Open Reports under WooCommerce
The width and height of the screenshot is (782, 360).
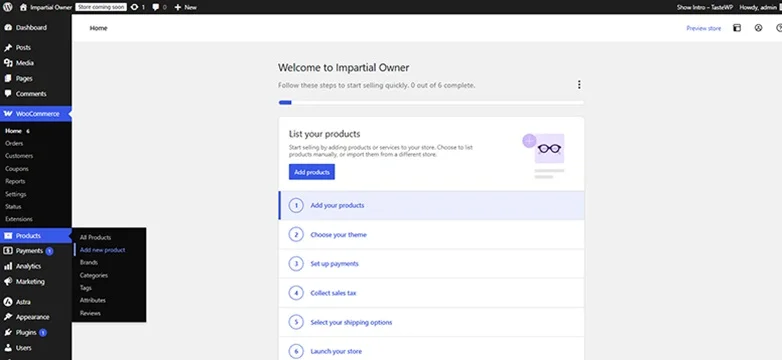[x=15, y=181]
